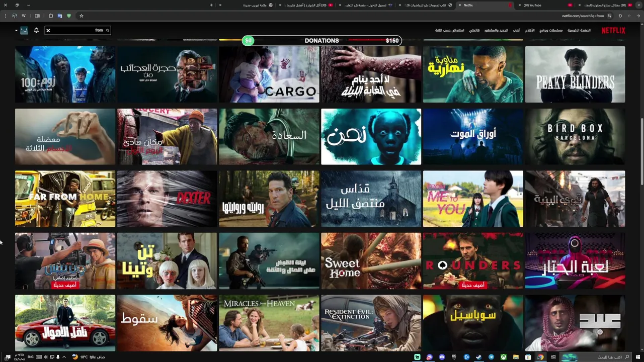Open لعبة الحبار (Squid Game) thumbnail

[575, 261]
